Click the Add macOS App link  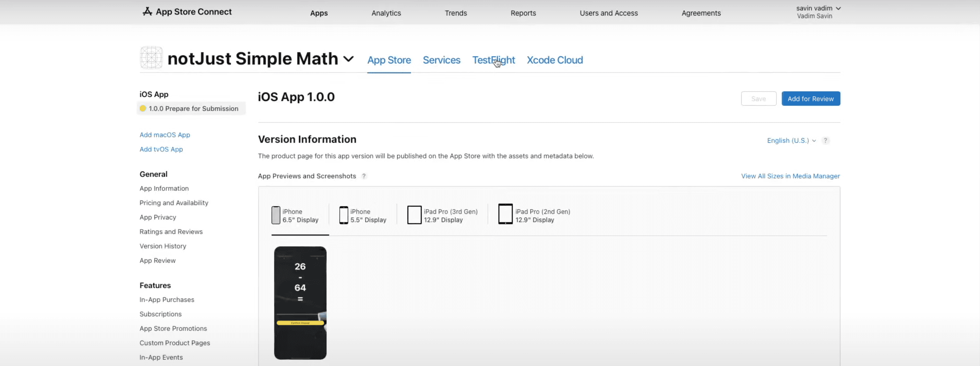[165, 135]
